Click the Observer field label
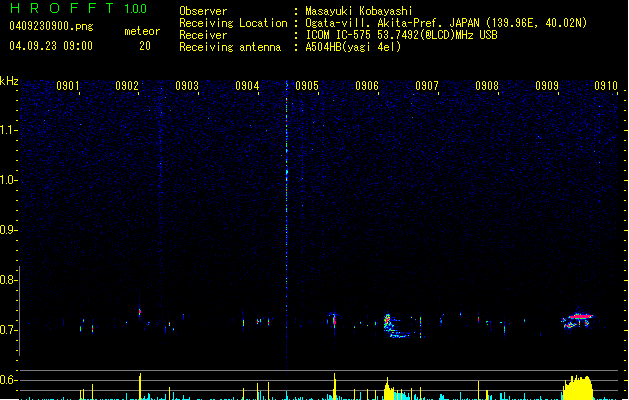The height and width of the screenshot is (400, 629). pyautogui.click(x=203, y=11)
